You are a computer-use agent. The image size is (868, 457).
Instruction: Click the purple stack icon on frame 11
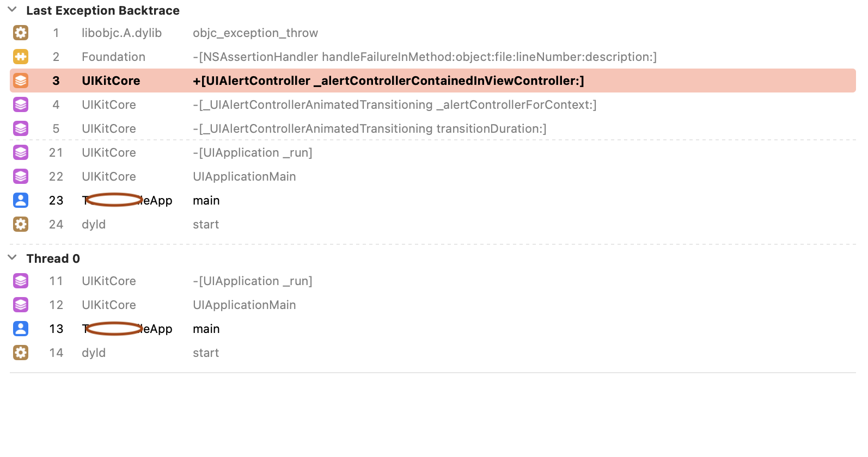[x=21, y=281]
